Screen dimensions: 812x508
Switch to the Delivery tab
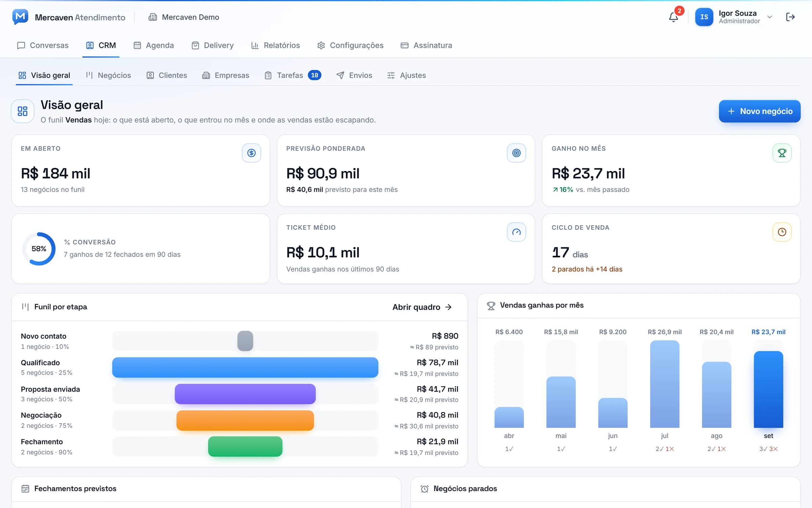212,45
